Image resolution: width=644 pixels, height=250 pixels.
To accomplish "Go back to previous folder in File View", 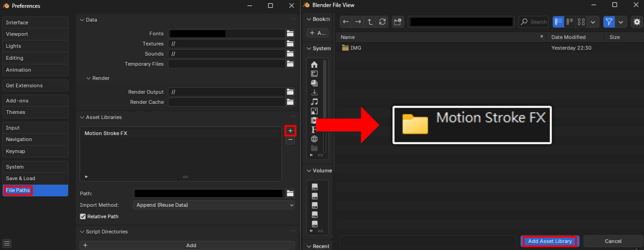I will click(x=346, y=22).
